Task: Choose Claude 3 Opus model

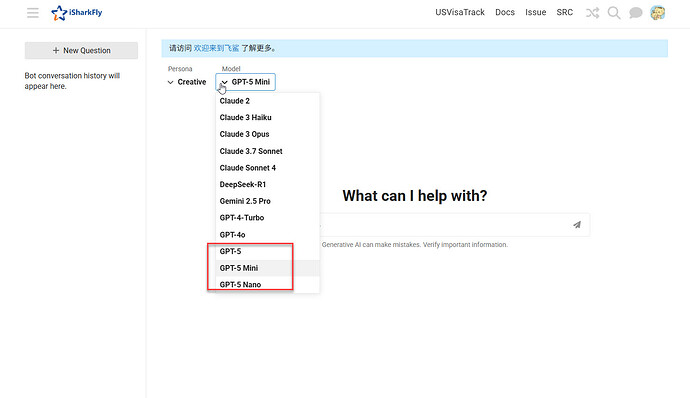Action: pyautogui.click(x=268, y=134)
